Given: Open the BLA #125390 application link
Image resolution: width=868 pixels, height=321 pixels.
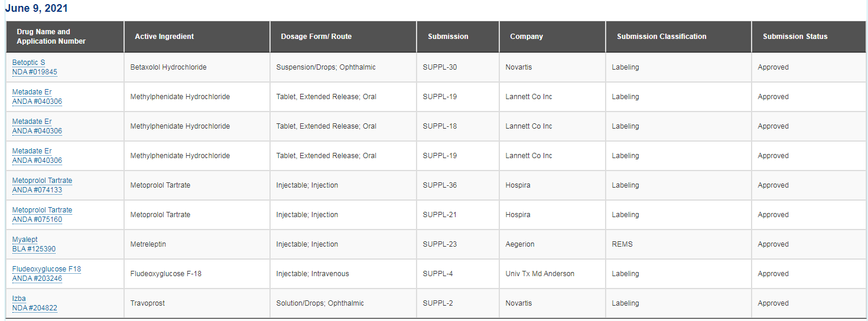Looking at the screenshot, I should coord(34,249).
